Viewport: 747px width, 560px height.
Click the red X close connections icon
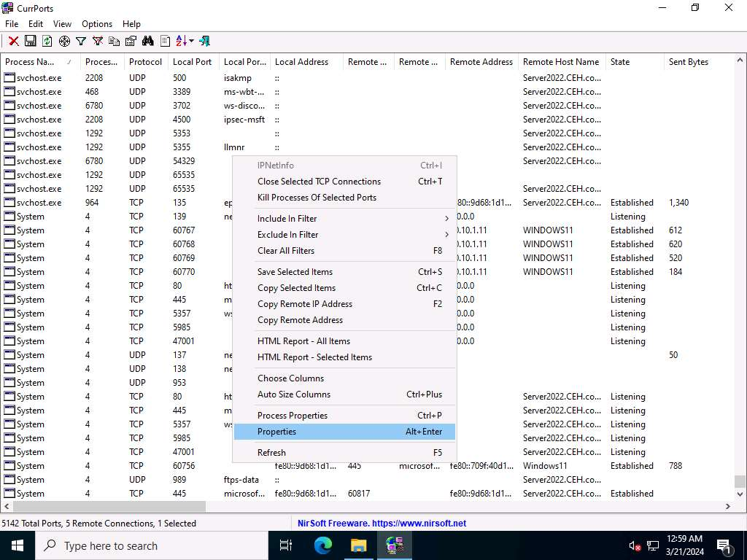(x=13, y=42)
